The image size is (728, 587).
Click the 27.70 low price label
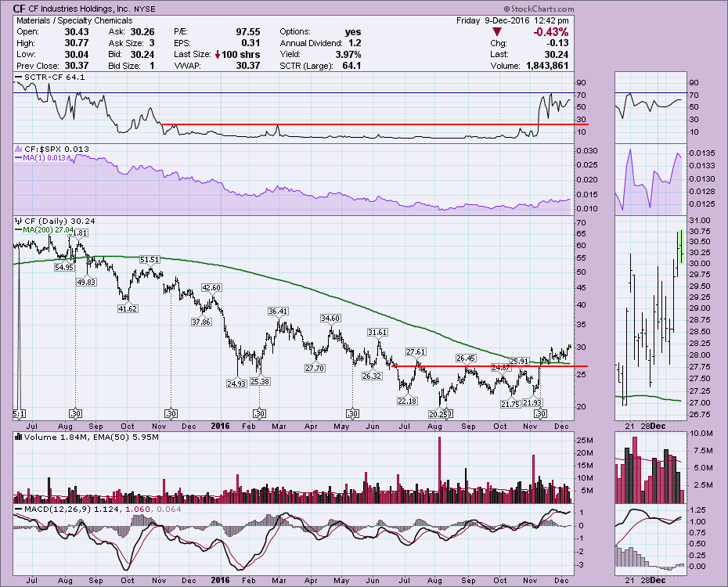(315, 369)
